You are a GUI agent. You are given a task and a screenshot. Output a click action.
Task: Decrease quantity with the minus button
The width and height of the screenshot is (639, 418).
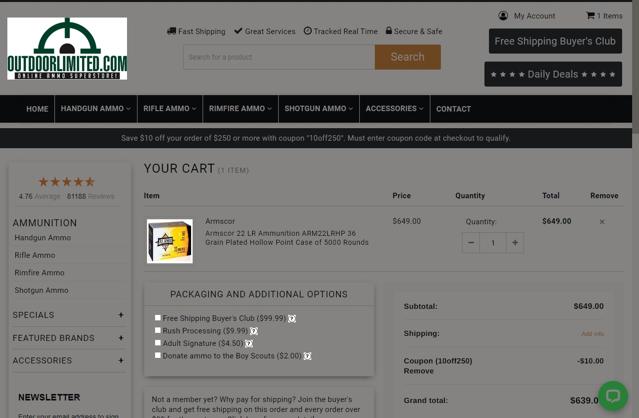click(471, 243)
